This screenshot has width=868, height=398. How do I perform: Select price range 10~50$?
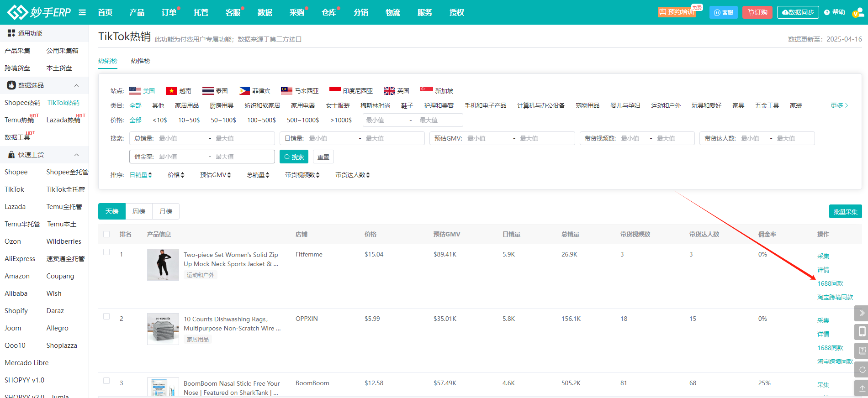(x=189, y=120)
